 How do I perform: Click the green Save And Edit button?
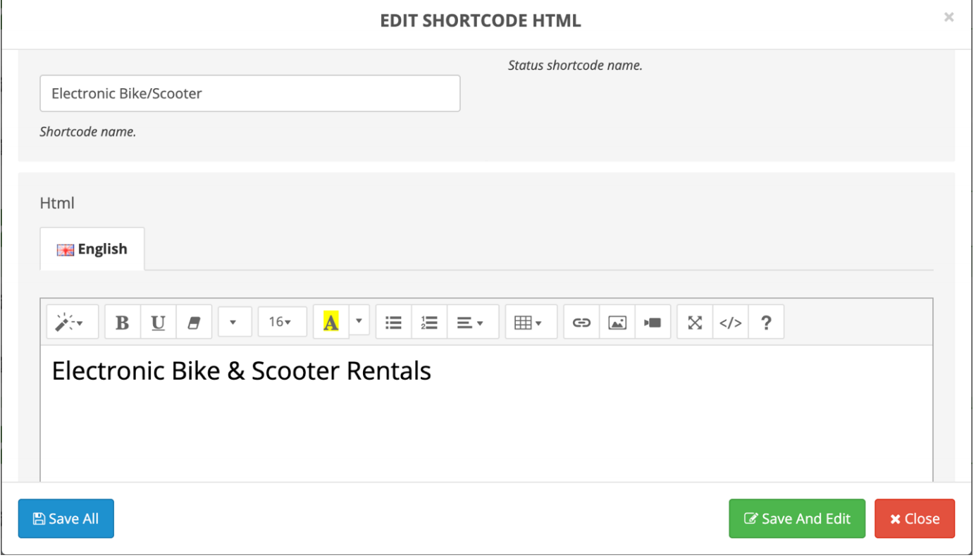[796, 519]
